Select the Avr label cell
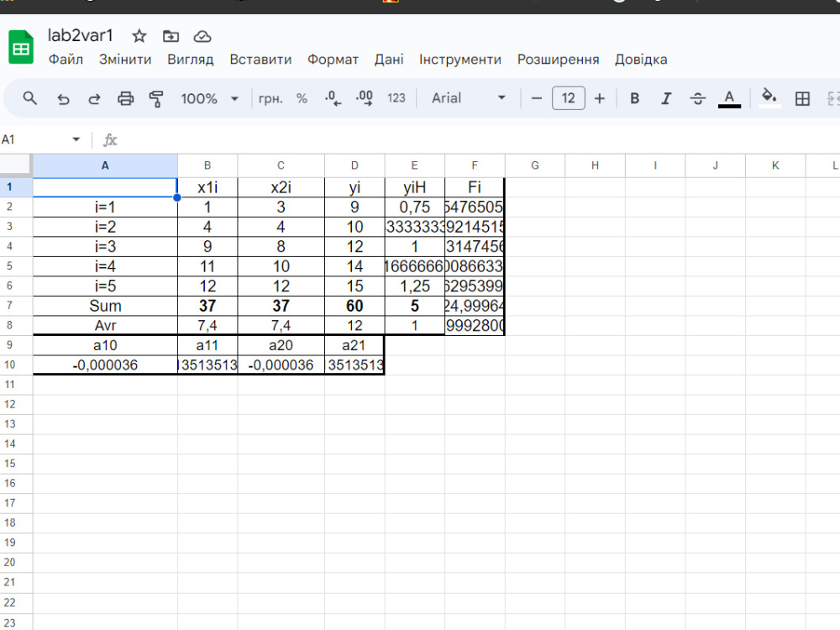Viewport: 840px width, 630px height. click(105, 326)
